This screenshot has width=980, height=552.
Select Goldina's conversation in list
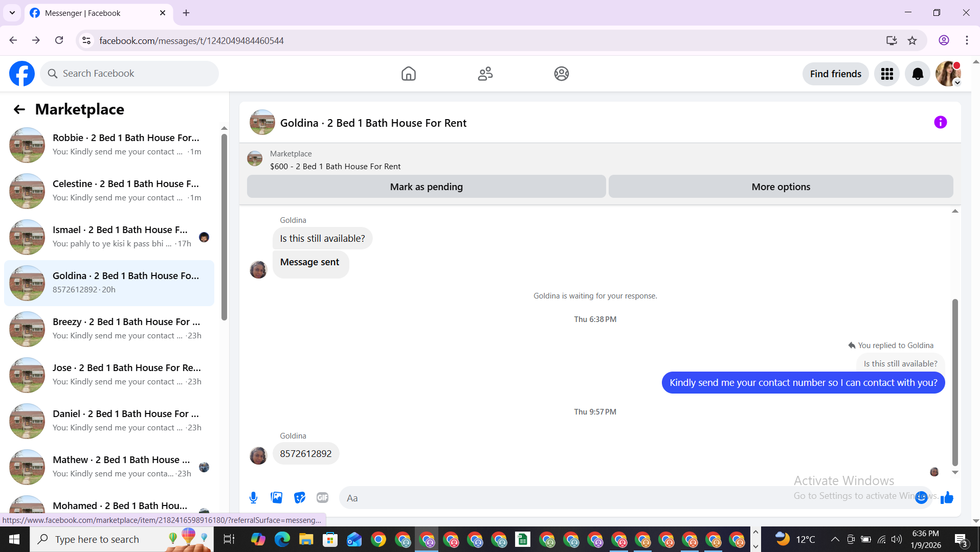pos(109,283)
